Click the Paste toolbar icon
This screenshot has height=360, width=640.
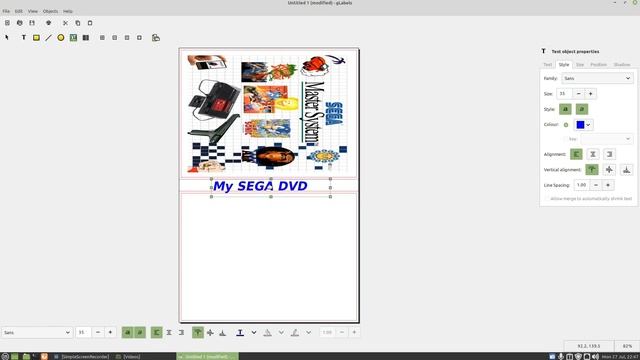pyautogui.click(x=90, y=23)
